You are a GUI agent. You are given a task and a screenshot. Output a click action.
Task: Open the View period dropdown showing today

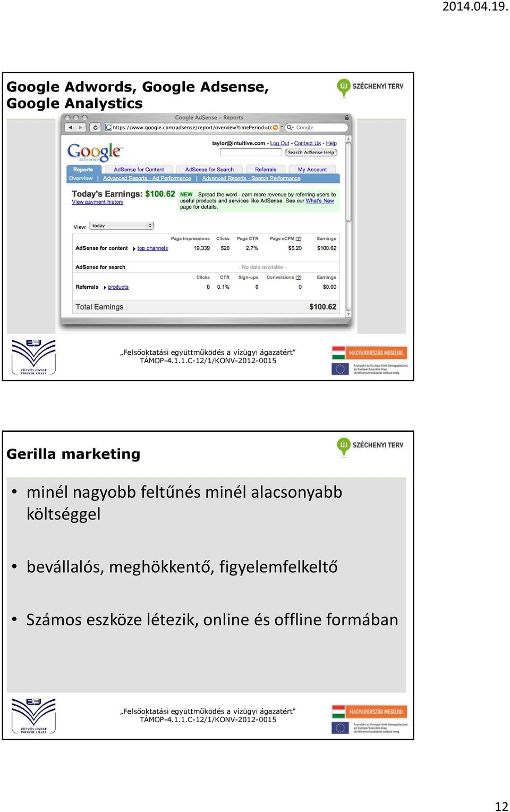pyautogui.click(x=122, y=226)
